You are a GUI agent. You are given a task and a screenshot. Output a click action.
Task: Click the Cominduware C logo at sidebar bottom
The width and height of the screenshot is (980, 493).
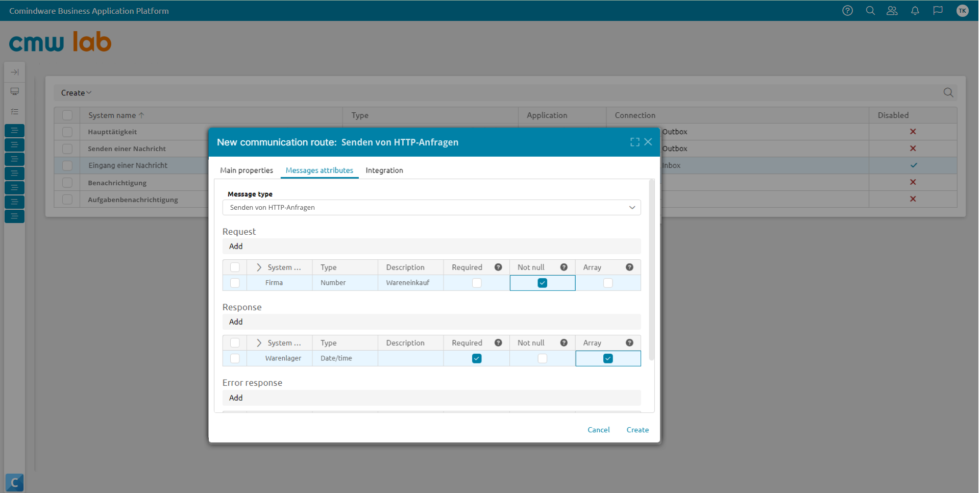[15, 482]
